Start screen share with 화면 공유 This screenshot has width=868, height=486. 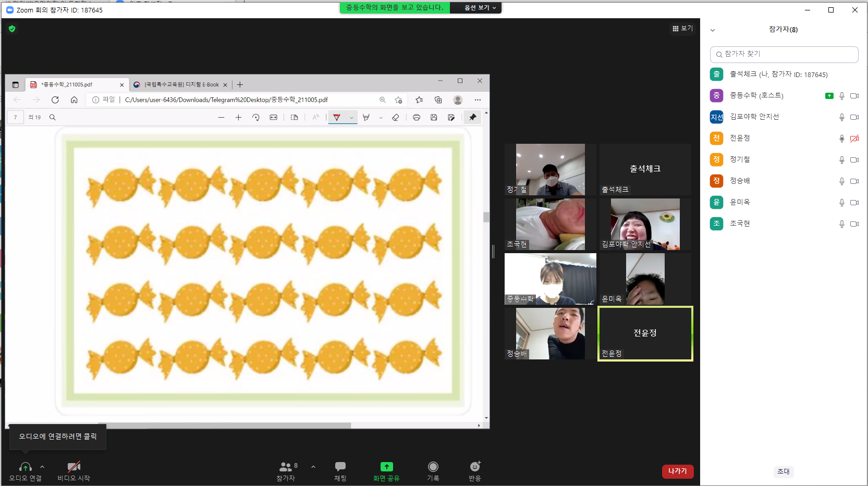[386, 471]
